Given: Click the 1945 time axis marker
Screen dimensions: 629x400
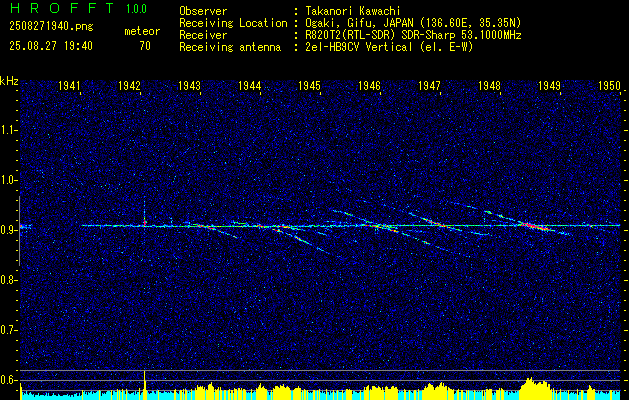Looking at the screenshot, I should (x=309, y=85).
